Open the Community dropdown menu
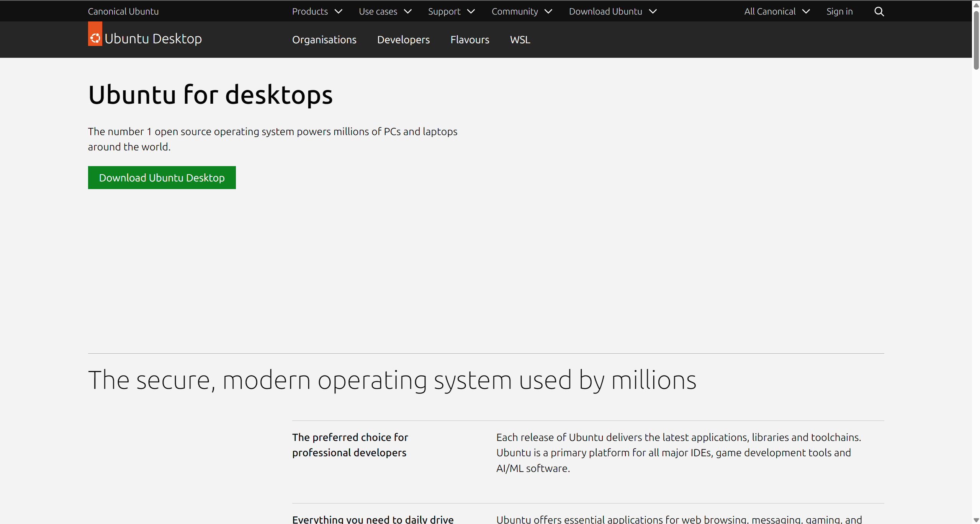The height and width of the screenshot is (524, 980). click(522, 11)
